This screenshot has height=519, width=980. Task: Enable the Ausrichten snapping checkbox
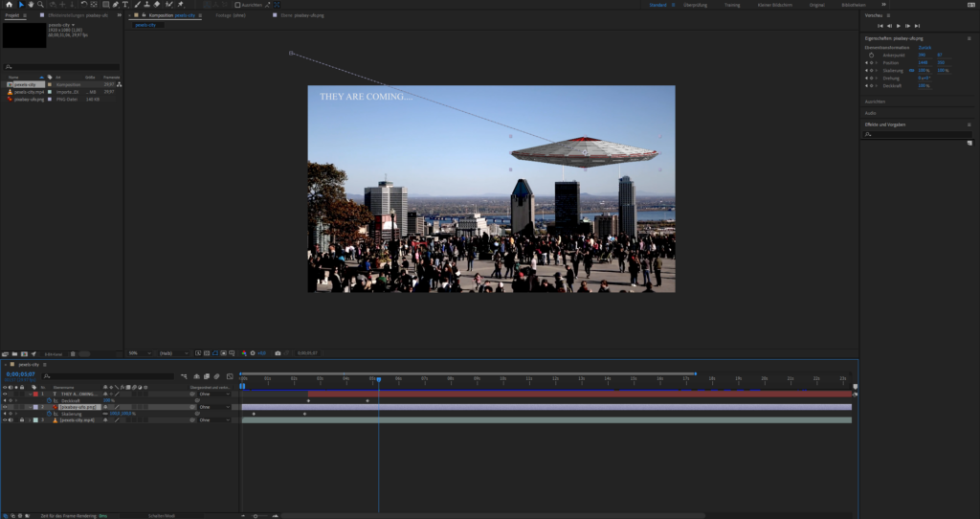coord(238,5)
